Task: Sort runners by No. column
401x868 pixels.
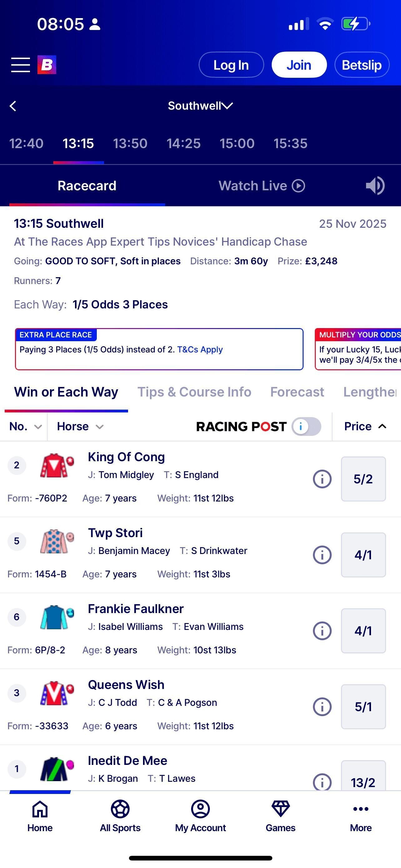Action: [x=25, y=427]
